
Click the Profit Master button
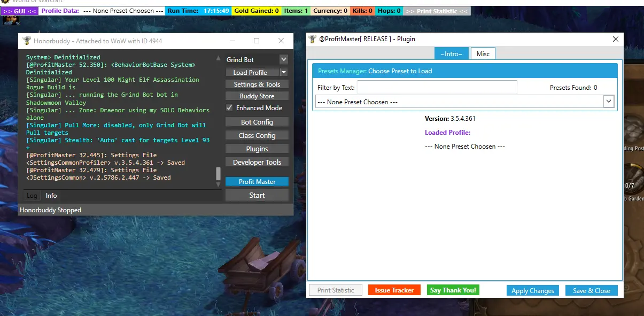pos(257,182)
